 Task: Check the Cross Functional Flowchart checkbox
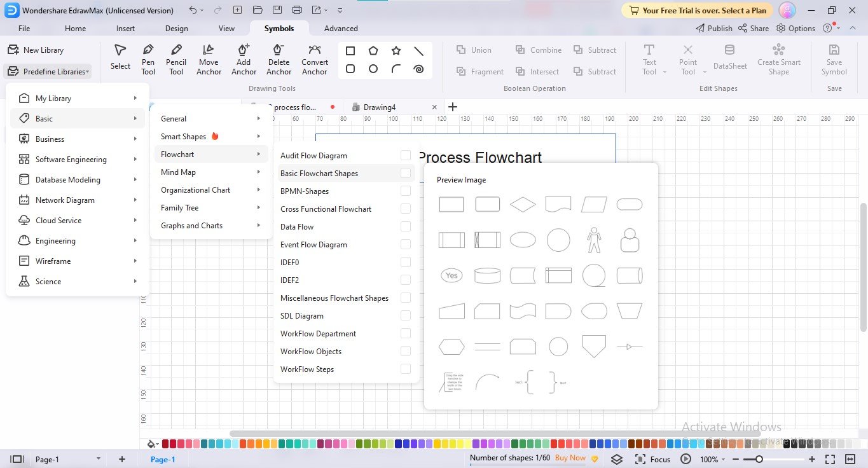pos(406,209)
